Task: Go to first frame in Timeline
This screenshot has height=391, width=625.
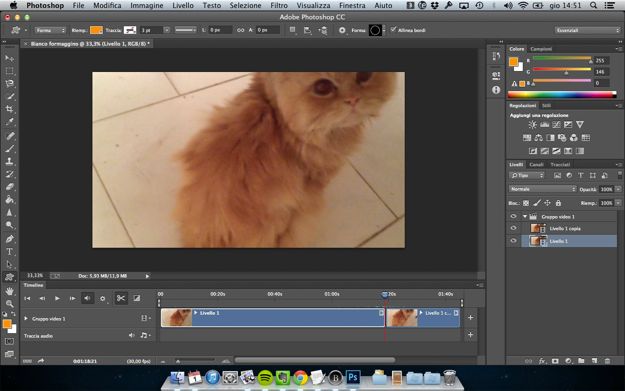Action: click(27, 298)
